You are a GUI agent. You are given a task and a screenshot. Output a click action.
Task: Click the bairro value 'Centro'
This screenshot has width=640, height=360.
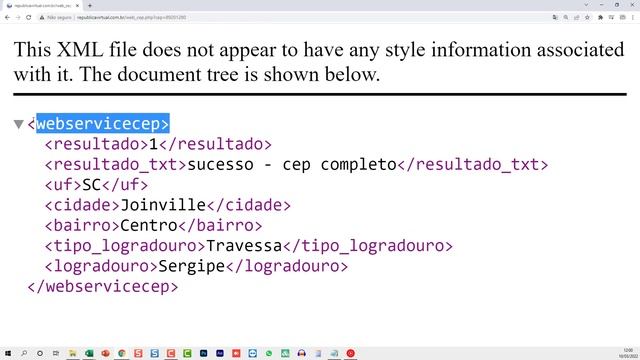coord(149,225)
